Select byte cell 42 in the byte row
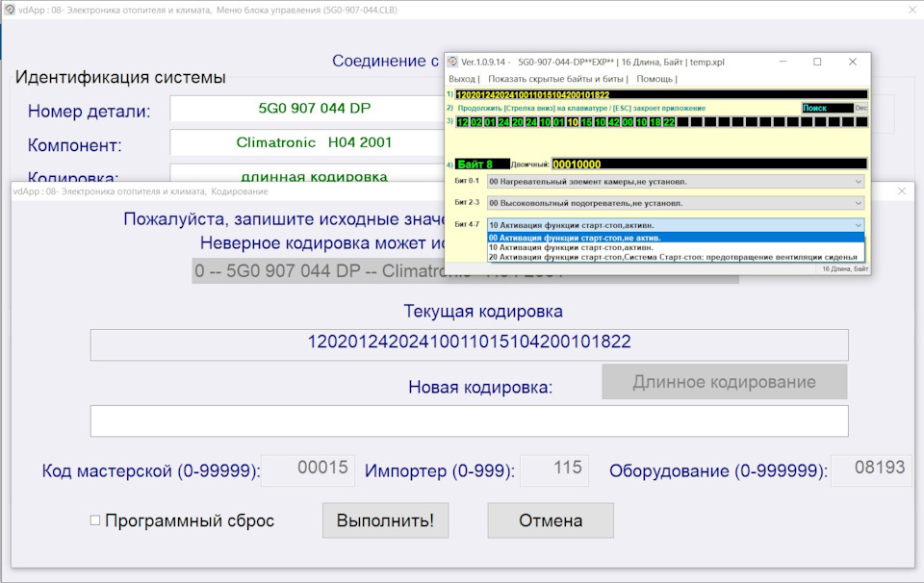The width and height of the screenshot is (924, 583). click(x=613, y=122)
